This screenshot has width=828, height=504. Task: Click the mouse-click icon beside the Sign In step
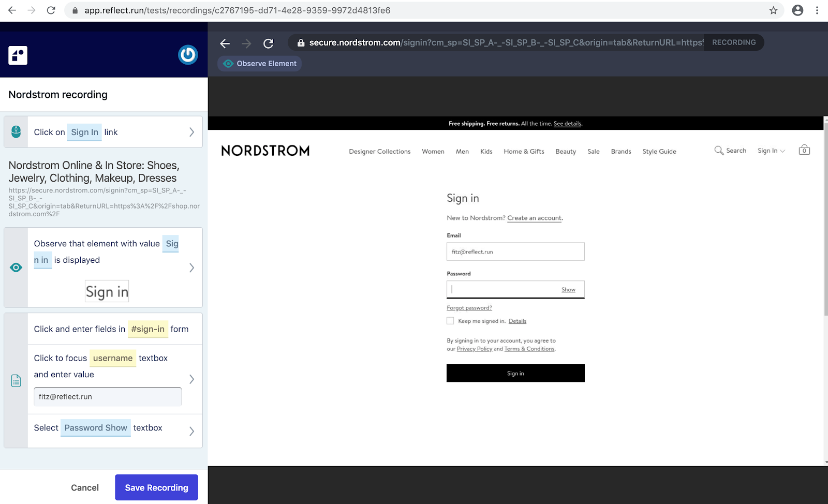pyautogui.click(x=16, y=131)
